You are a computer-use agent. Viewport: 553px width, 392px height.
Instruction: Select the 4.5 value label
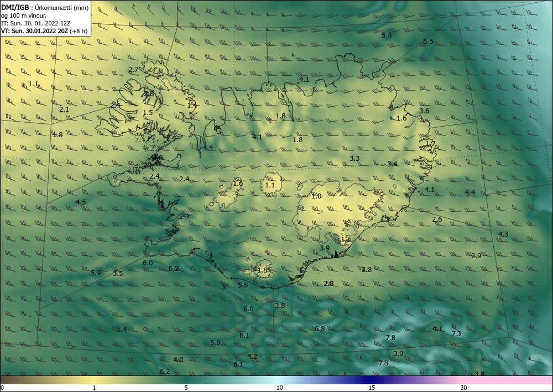coord(81,202)
